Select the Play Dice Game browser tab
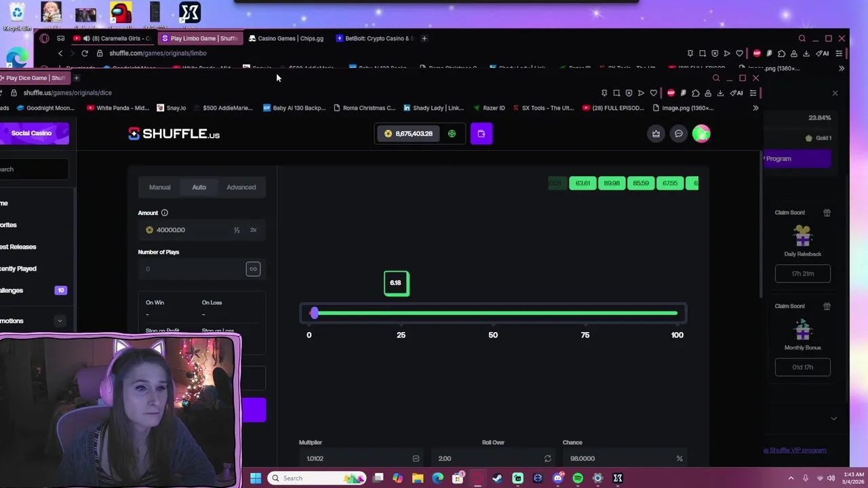 point(34,78)
